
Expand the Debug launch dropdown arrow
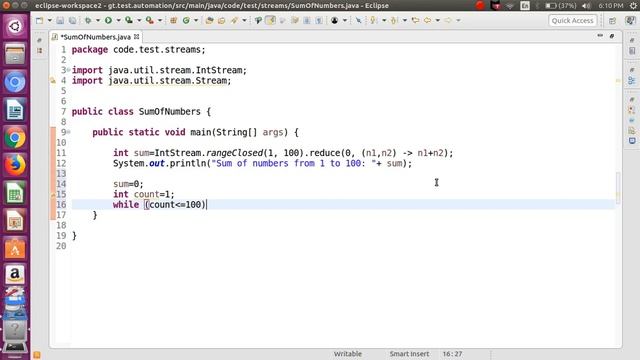(98, 20)
